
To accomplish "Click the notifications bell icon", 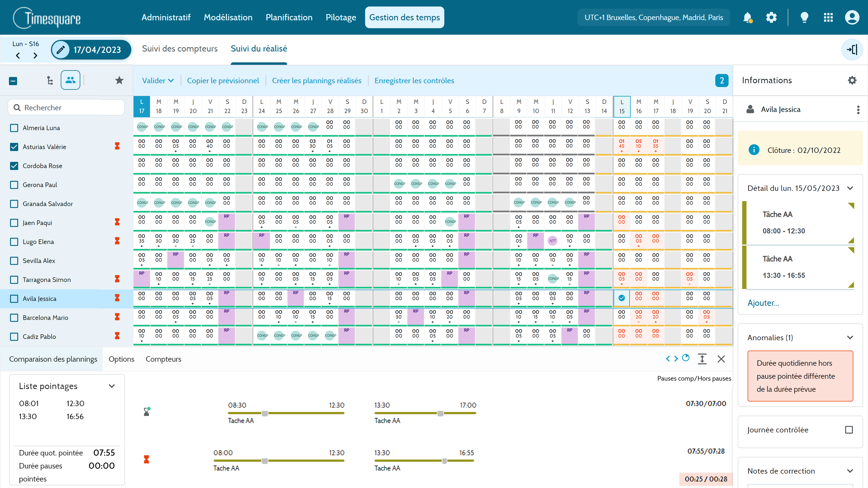I will [x=747, y=17].
